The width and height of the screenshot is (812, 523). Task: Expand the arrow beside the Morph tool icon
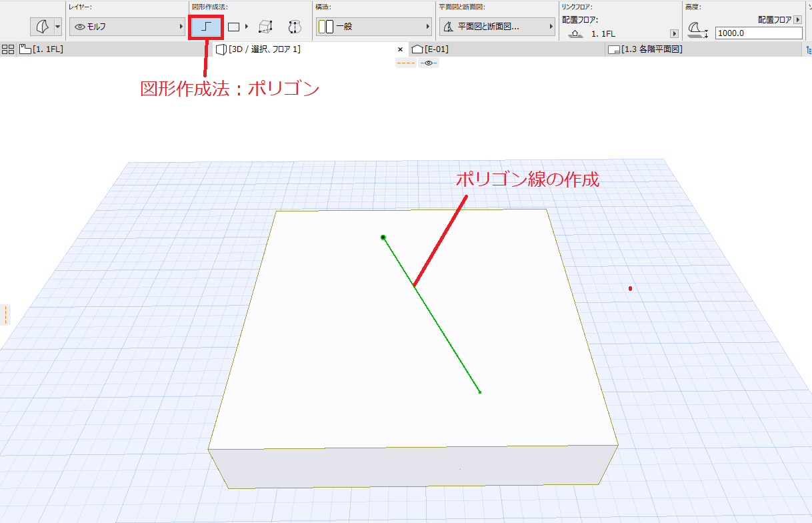tap(57, 27)
